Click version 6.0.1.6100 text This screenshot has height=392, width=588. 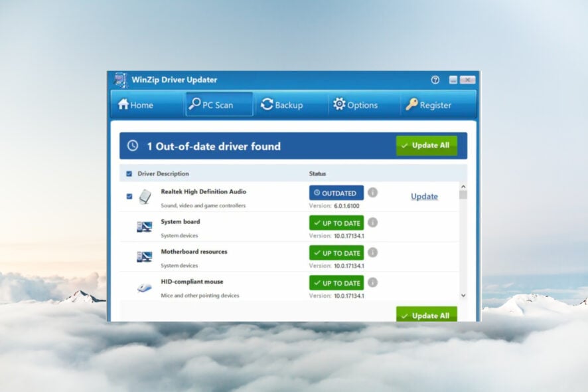click(346, 206)
